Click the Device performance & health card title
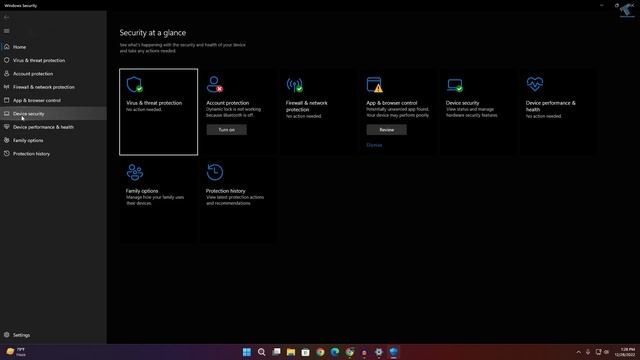The image size is (640, 360). tap(551, 106)
